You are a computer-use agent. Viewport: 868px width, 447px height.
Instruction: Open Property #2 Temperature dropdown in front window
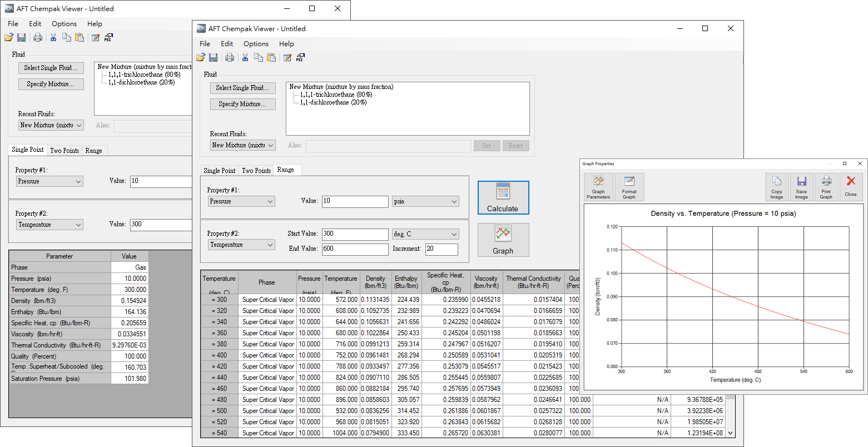pos(242,245)
